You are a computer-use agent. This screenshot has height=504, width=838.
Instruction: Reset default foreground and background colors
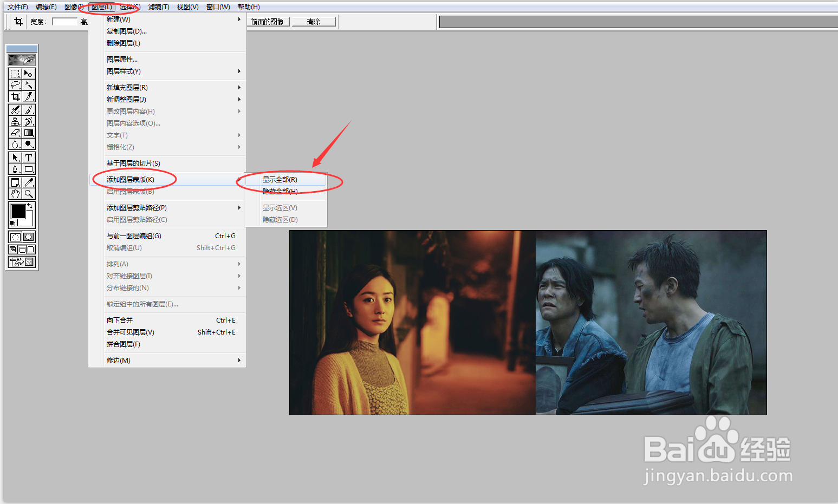[12, 223]
